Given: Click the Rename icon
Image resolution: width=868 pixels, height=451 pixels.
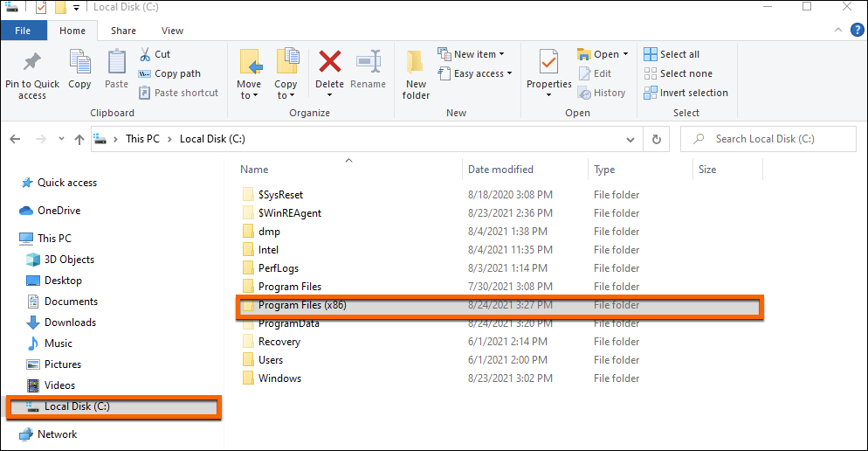Looking at the screenshot, I should (369, 61).
